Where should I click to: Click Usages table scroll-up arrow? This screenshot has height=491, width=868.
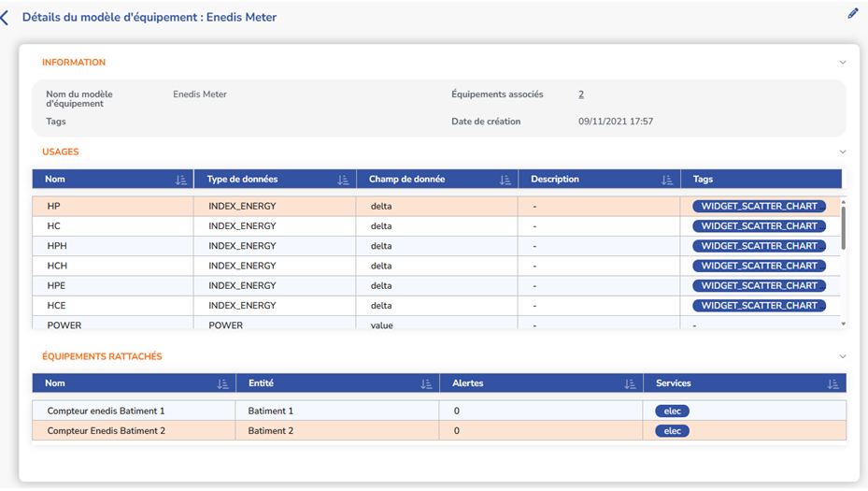click(843, 202)
